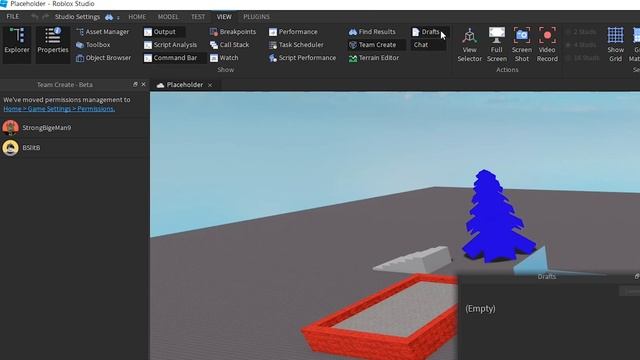This screenshot has height=360, width=640.
Task: Show the Breakpoints window
Action: coord(233,32)
